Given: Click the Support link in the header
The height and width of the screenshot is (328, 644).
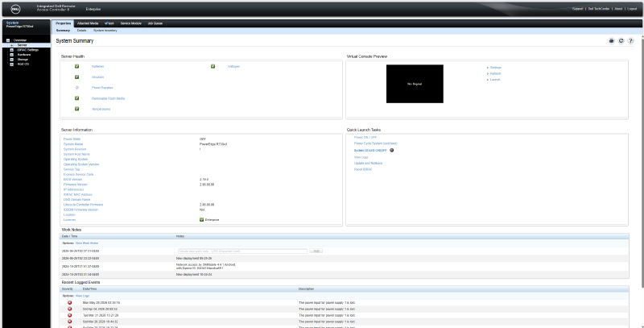Looking at the screenshot, I should click(x=577, y=9).
